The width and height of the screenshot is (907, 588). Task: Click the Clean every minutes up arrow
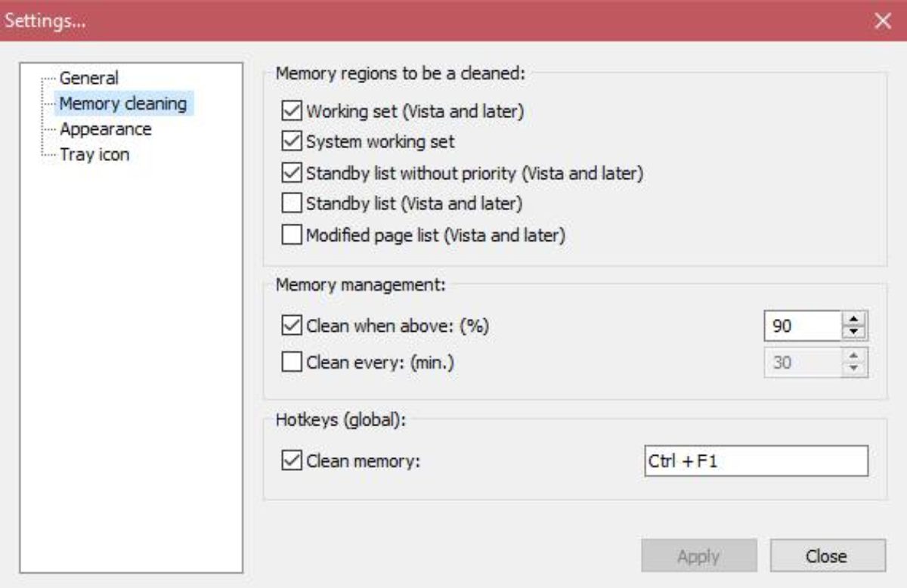pyautogui.click(x=855, y=357)
